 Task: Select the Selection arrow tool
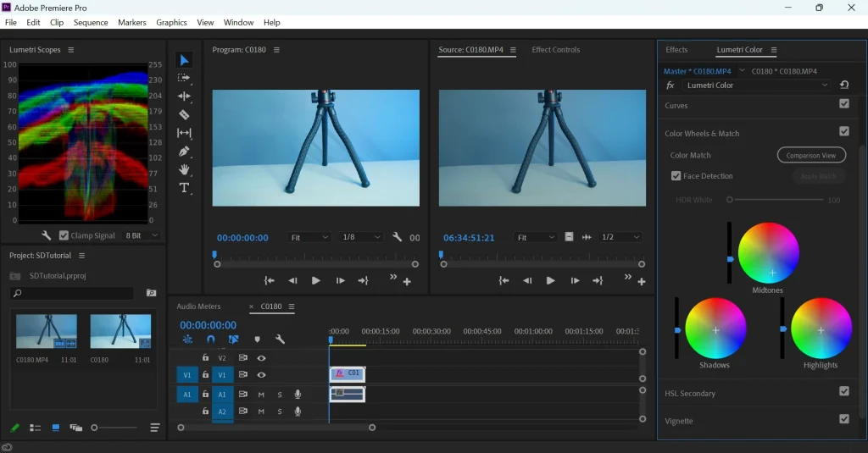184,60
